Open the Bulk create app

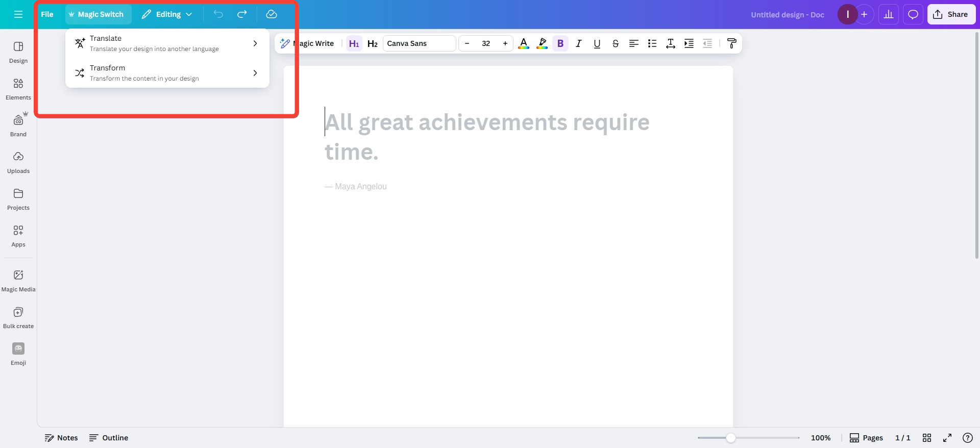click(x=18, y=317)
